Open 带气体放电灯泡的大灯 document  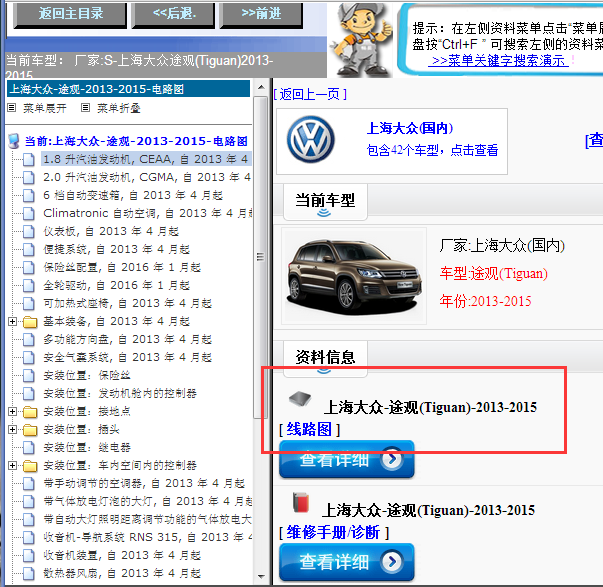point(148,502)
